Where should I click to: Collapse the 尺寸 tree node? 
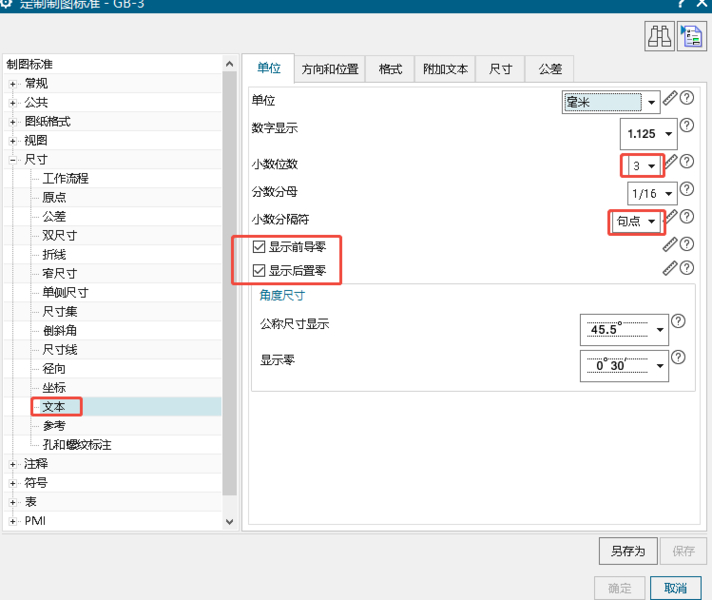[x=13, y=160]
